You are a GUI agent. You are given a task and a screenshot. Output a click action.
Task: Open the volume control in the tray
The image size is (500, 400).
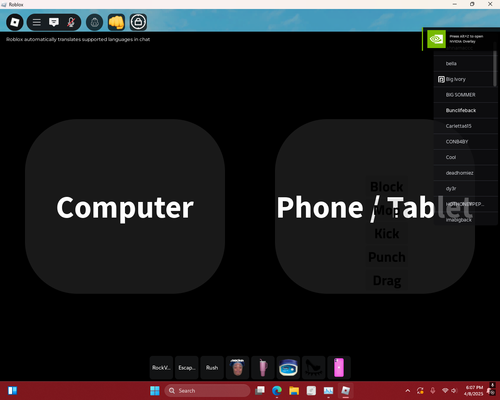(454, 391)
